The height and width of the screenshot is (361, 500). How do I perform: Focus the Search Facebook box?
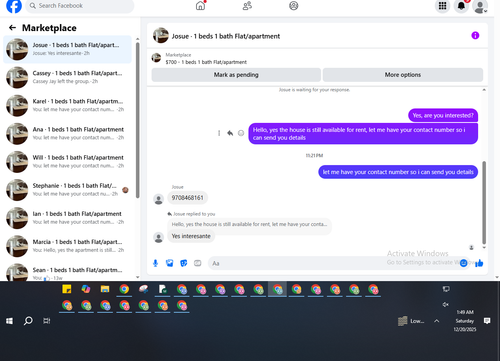pos(80,6)
